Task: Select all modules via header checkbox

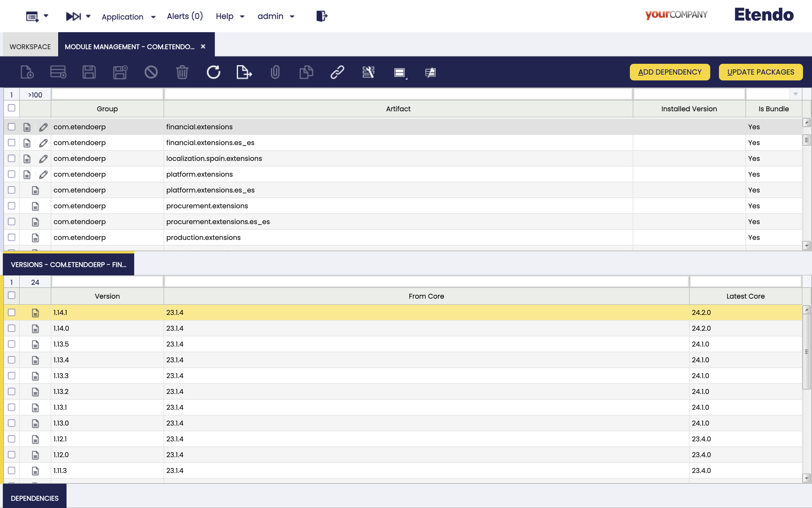Action: click(11, 108)
